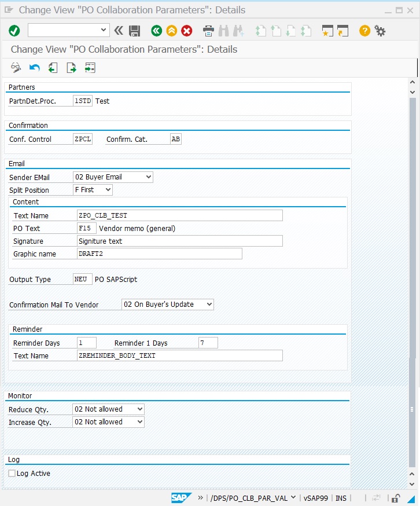The height and width of the screenshot is (506, 420).
Task: Click the INS mode status entry
Action: (x=341, y=498)
